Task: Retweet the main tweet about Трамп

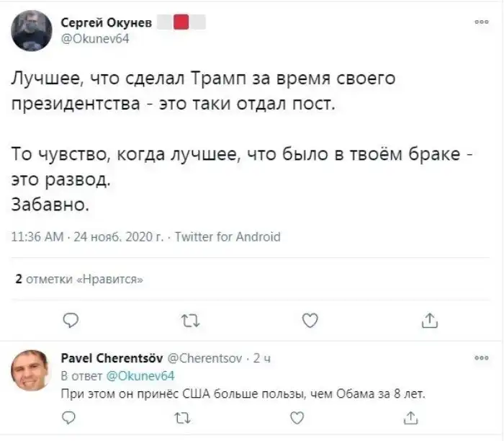Action: [189, 320]
